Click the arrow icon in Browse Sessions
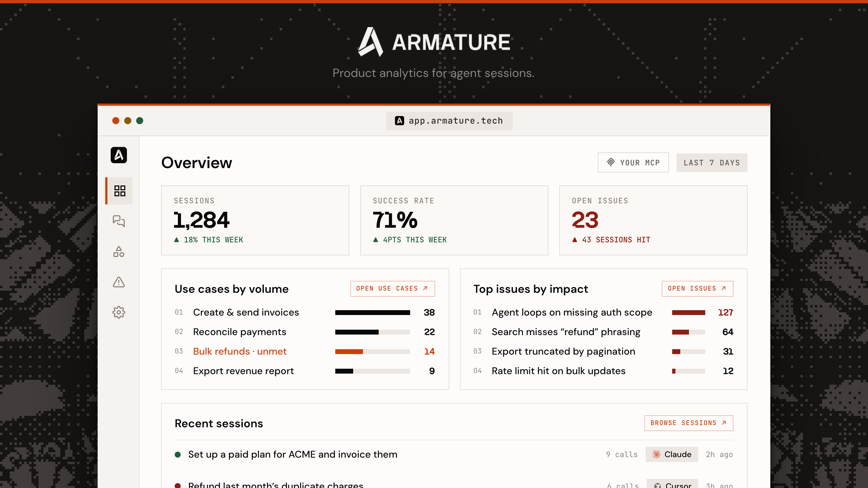 pos(724,423)
